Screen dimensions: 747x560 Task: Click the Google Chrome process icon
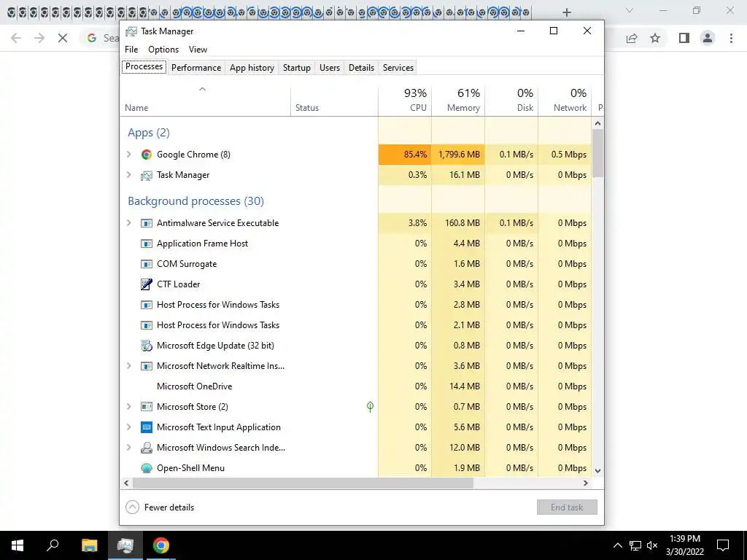pos(146,155)
